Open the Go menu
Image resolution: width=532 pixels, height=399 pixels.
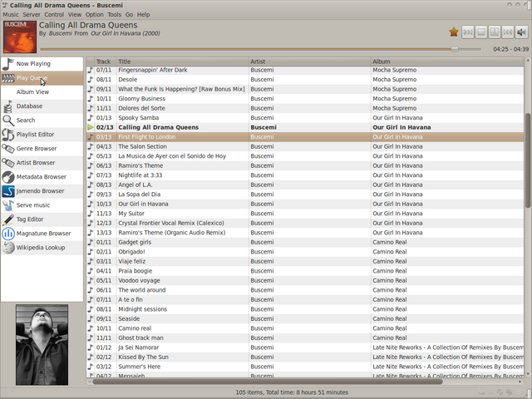[130, 15]
